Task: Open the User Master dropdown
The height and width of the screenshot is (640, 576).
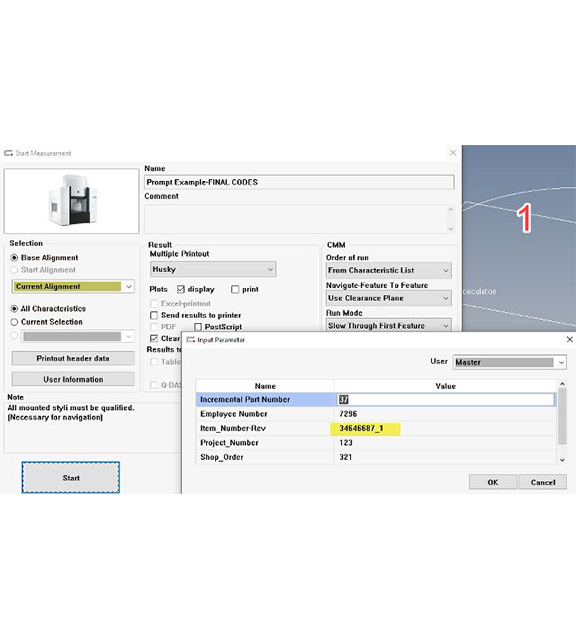Action: click(509, 362)
